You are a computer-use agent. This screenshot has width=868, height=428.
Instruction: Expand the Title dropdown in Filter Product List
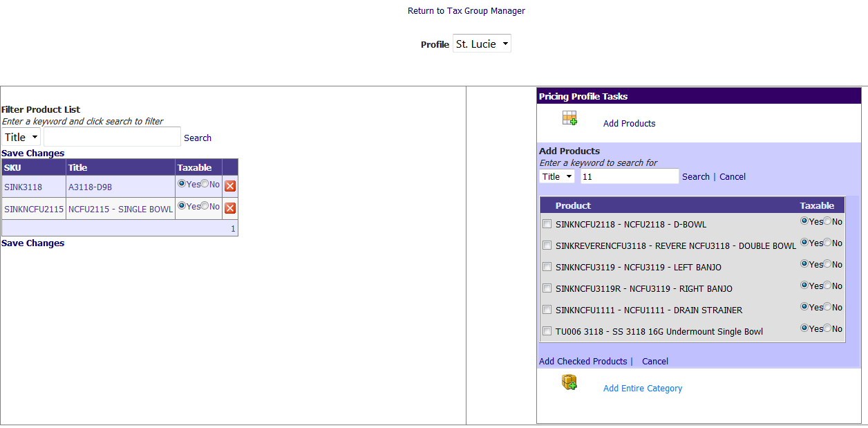pos(21,137)
